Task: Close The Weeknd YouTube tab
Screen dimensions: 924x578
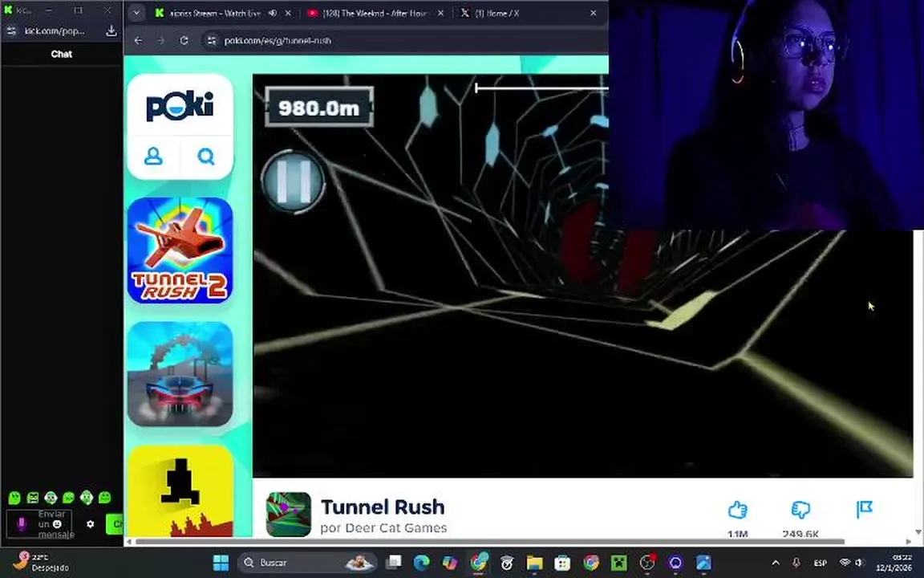Action: pos(440,13)
